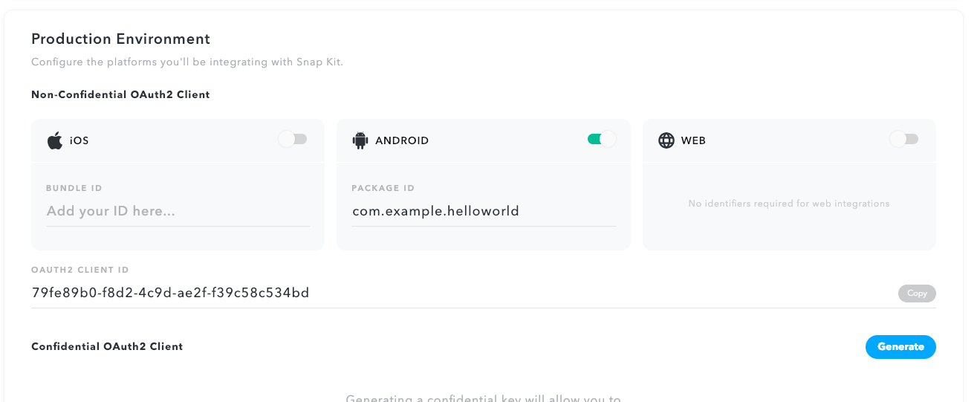This screenshot has height=402, width=980.
Task: Focus the Bundle ID input field
Action: pyautogui.click(x=178, y=211)
